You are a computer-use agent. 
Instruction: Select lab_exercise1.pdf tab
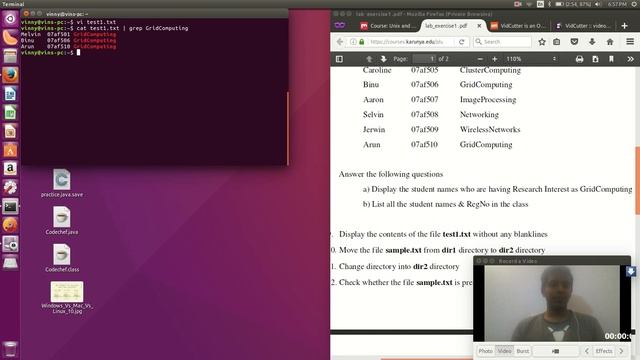[x=447, y=26]
